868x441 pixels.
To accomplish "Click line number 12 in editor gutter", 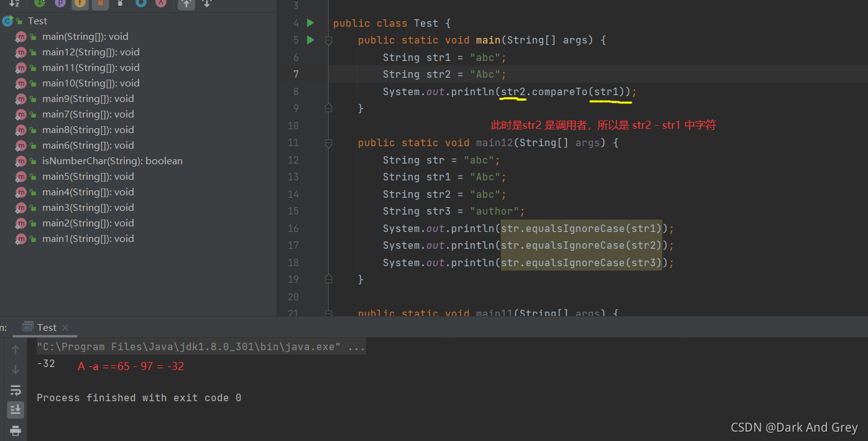I will click(x=293, y=160).
